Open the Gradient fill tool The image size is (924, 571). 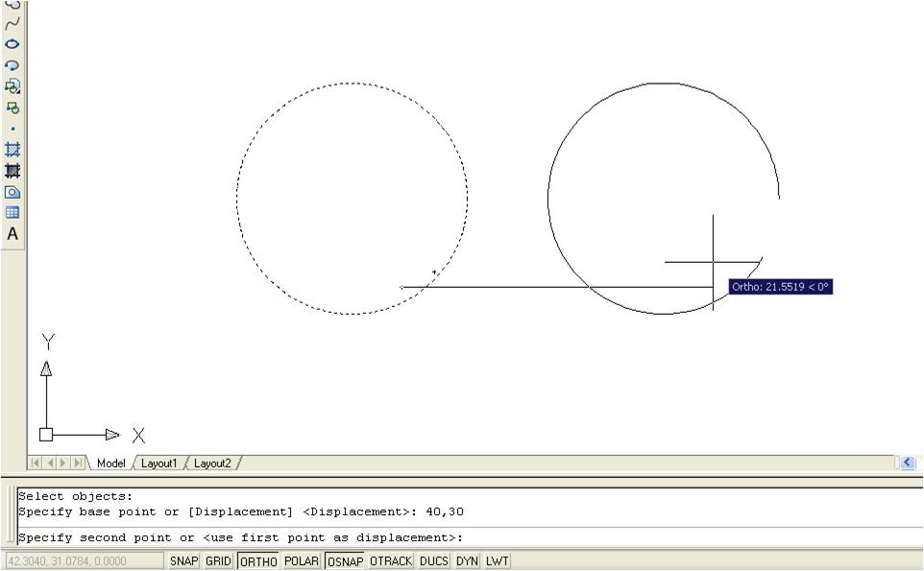pos(12,171)
